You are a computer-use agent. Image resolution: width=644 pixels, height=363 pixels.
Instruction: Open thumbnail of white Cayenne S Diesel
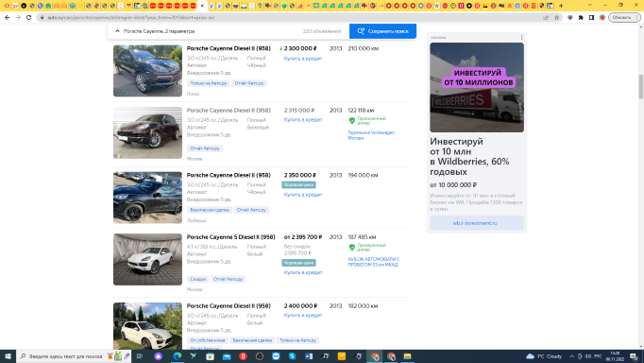coord(147,259)
